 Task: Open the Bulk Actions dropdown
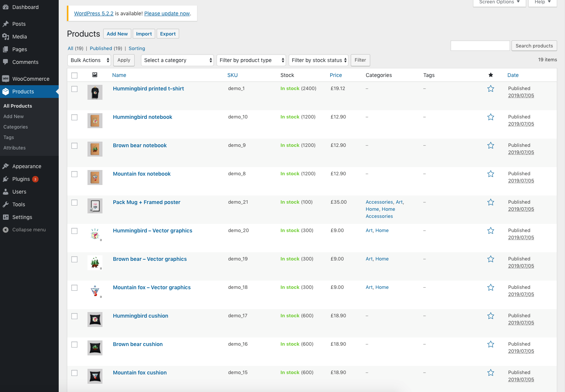[x=89, y=60]
